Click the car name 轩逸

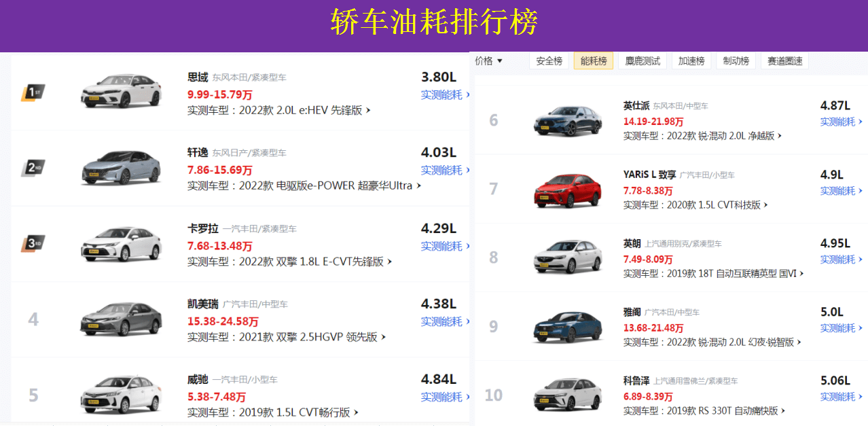point(198,153)
